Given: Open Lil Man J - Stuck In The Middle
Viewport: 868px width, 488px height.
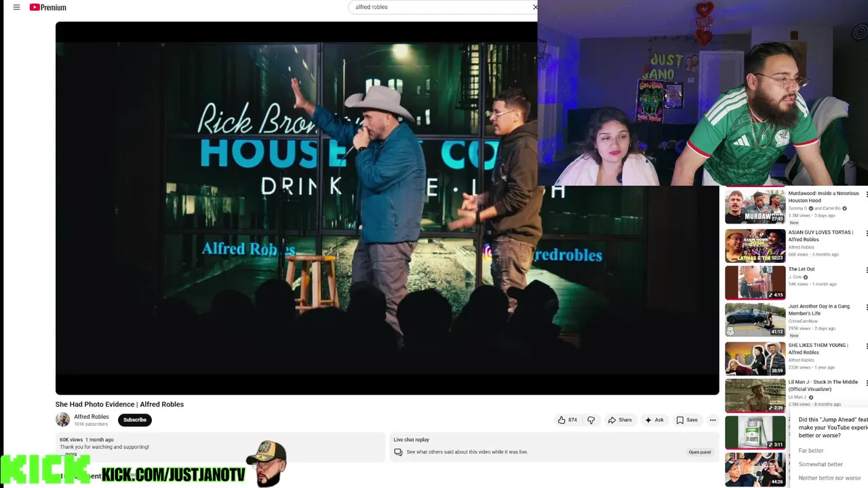Looking at the screenshot, I should click(823, 386).
